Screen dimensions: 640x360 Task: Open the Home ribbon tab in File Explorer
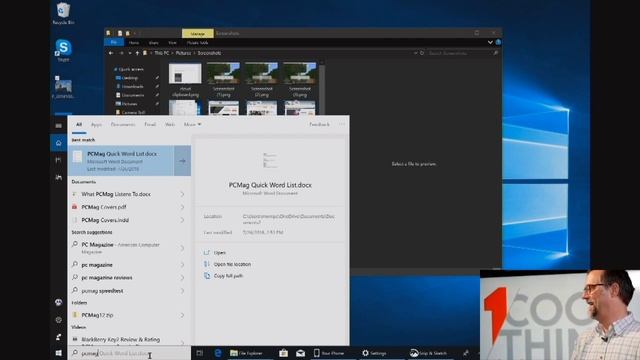point(134,42)
